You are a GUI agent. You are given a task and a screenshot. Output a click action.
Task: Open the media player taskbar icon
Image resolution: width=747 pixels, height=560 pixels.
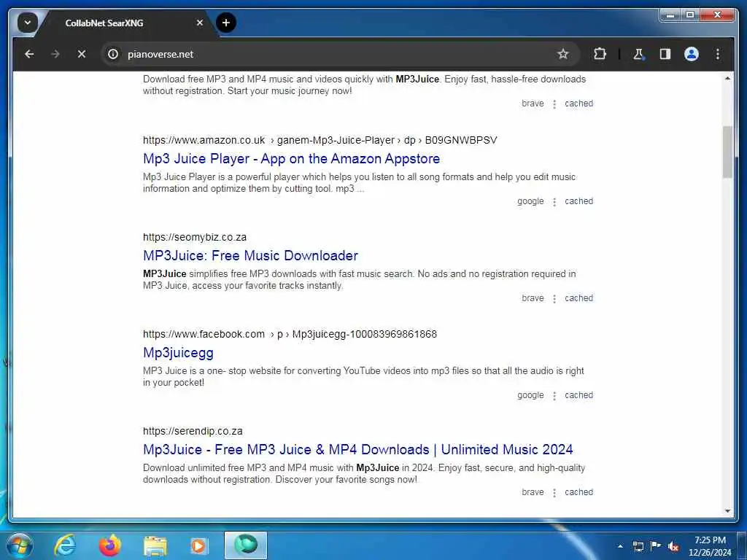click(x=199, y=545)
